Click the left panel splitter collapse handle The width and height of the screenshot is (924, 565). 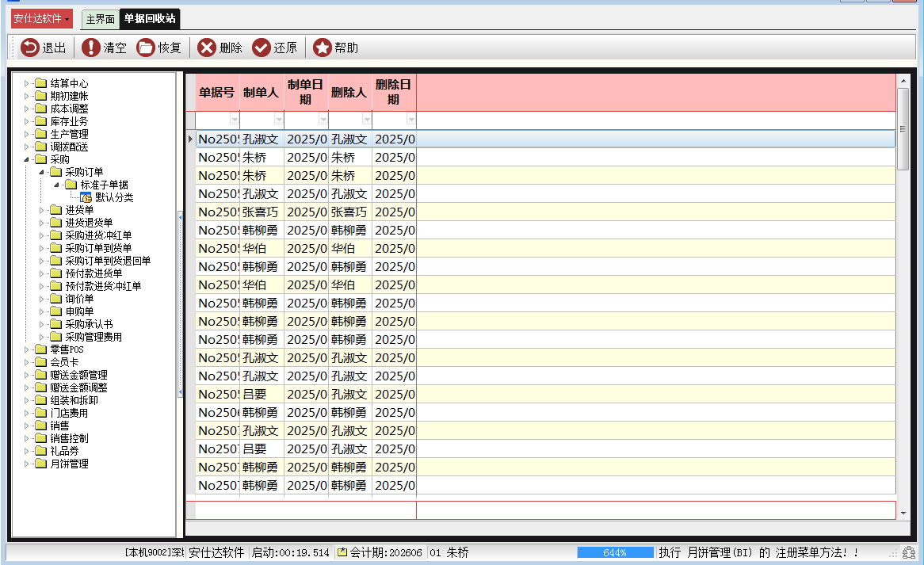180,304
